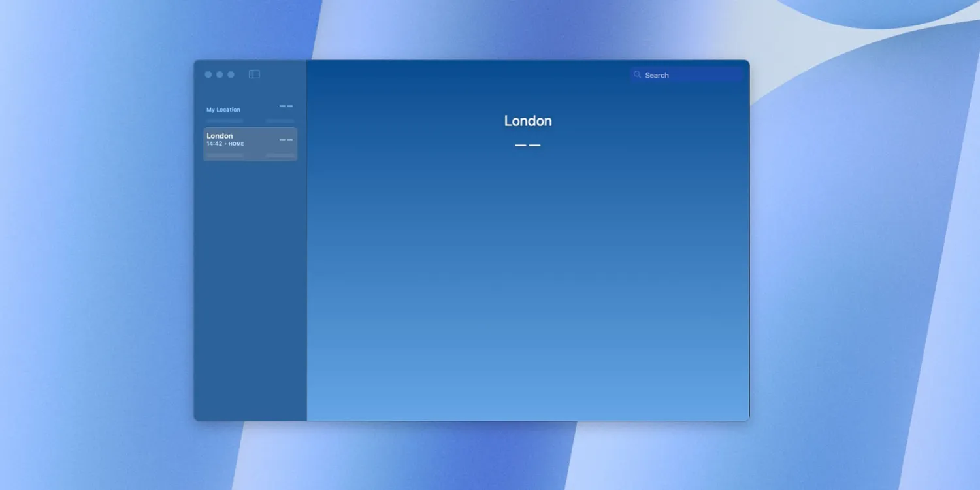Select My Location in the sidebar
Viewport: 980px width, 490px height.
(250, 111)
